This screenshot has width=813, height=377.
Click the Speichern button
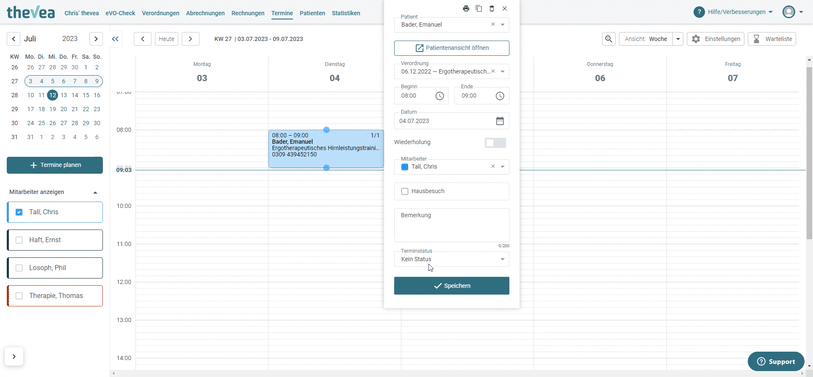click(452, 286)
